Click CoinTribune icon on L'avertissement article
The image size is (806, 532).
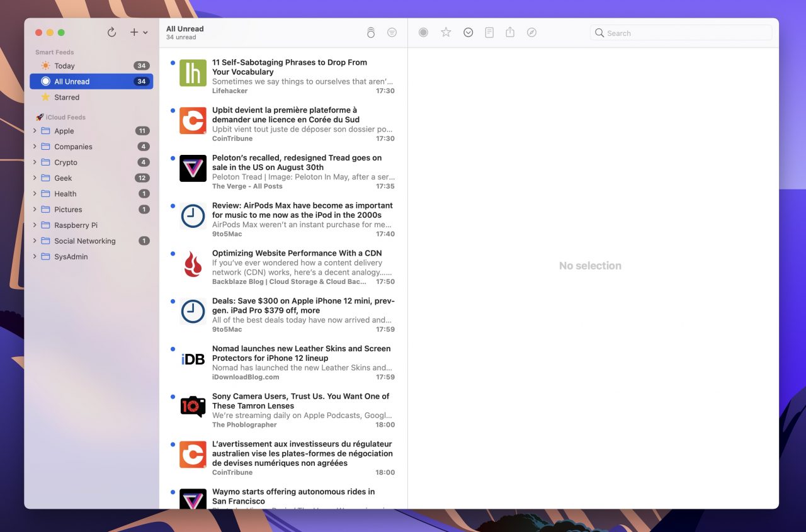pos(193,455)
